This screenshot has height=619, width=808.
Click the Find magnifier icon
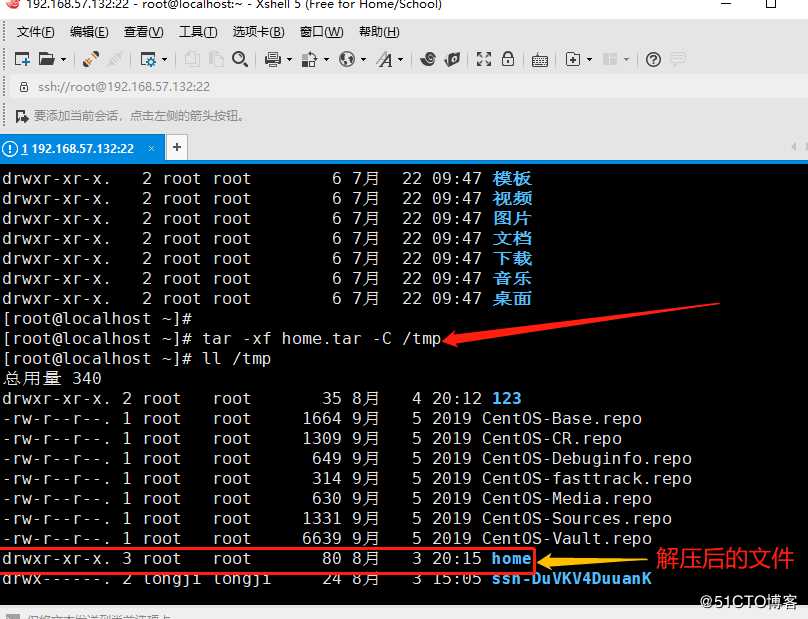(240, 59)
